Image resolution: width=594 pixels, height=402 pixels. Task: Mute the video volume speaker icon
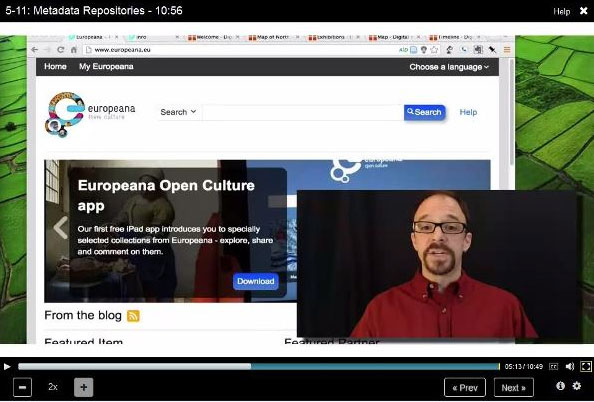(x=570, y=366)
